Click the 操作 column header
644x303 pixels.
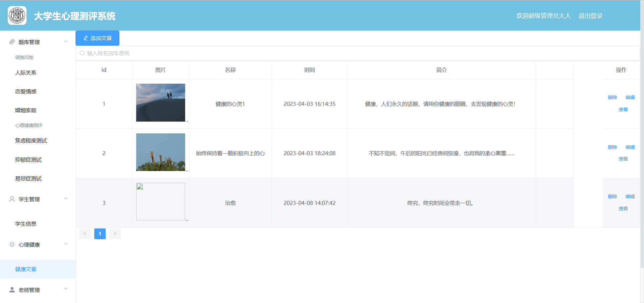pyautogui.click(x=621, y=70)
